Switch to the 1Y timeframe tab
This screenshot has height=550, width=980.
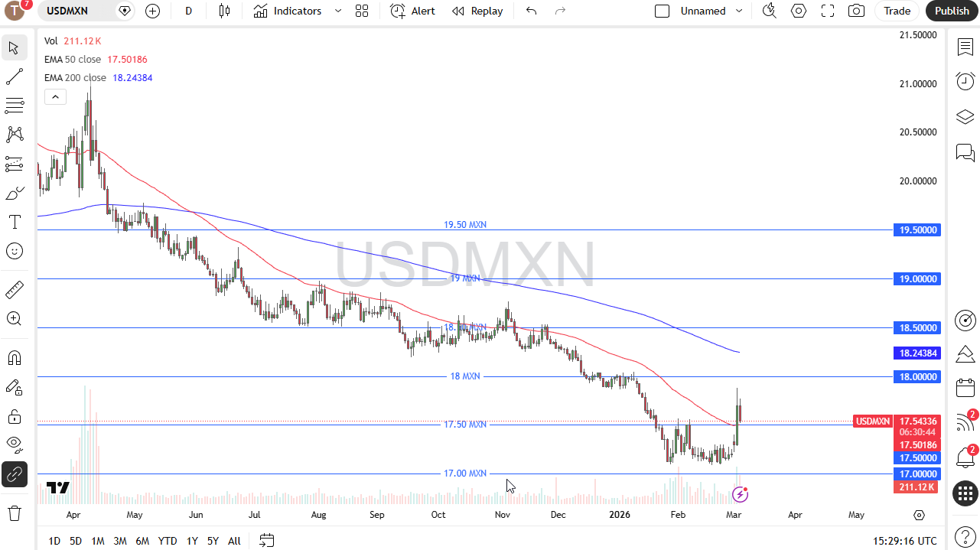(192, 541)
